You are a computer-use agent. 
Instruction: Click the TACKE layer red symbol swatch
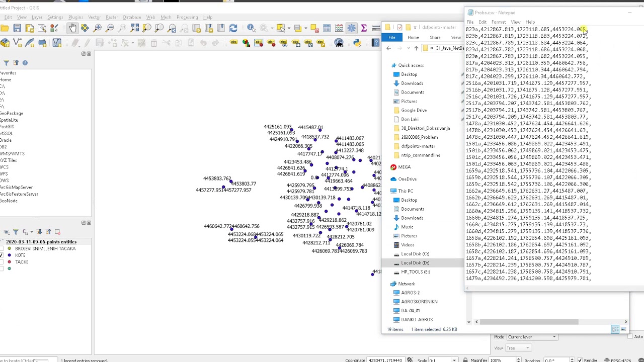(x=9, y=262)
